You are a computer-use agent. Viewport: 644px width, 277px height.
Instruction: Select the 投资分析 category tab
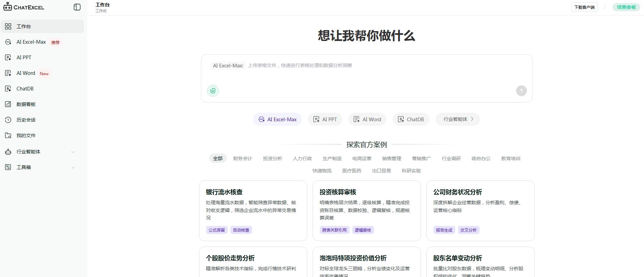pyautogui.click(x=272, y=158)
